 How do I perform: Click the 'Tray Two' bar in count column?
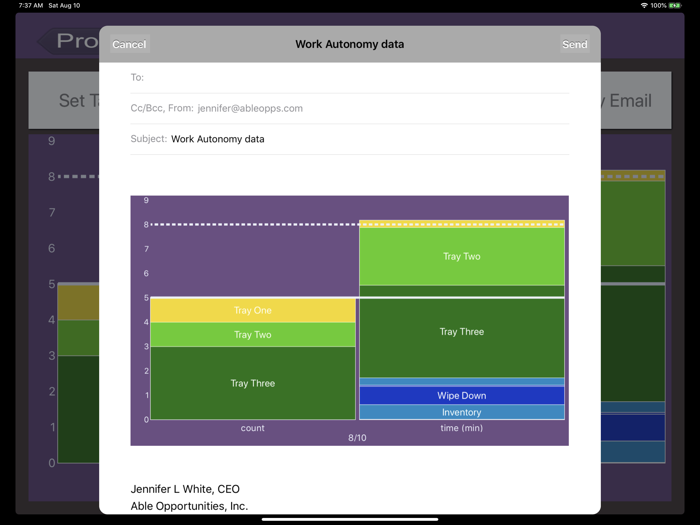(x=253, y=335)
